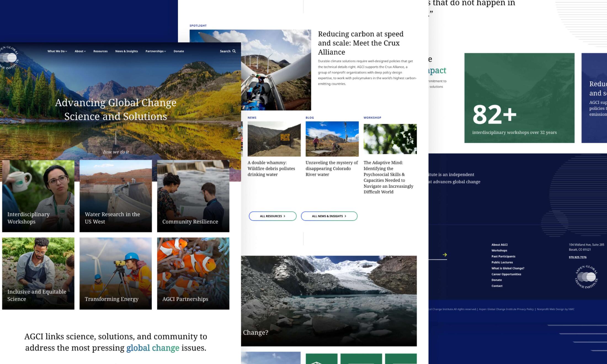The height and width of the screenshot is (364, 607).
Task: Click the '104 Midland Ave, Suite 205' address
Action: [x=586, y=245]
